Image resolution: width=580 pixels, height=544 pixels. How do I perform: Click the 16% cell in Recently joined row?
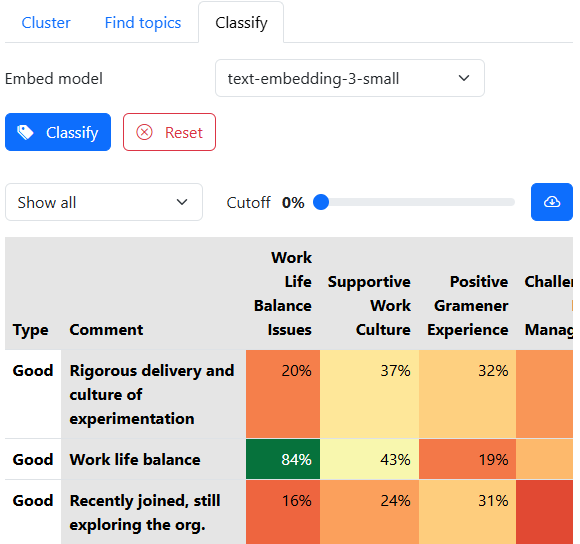click(x=283, y=512)
